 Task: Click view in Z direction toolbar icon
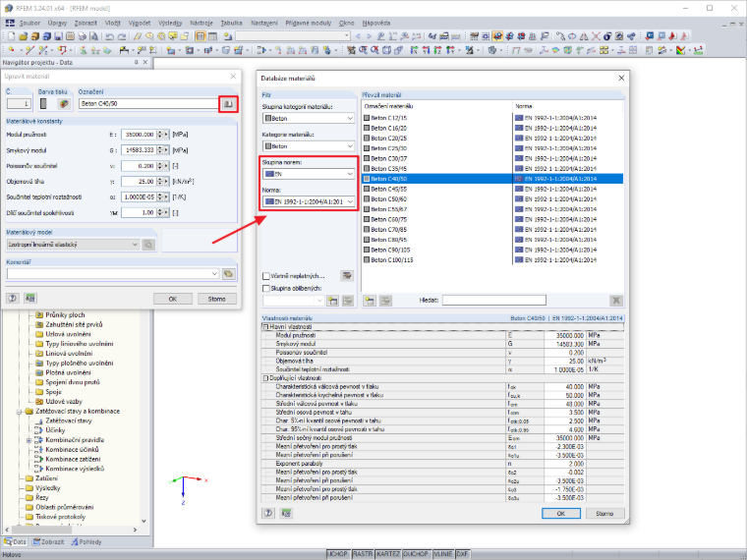437,50
